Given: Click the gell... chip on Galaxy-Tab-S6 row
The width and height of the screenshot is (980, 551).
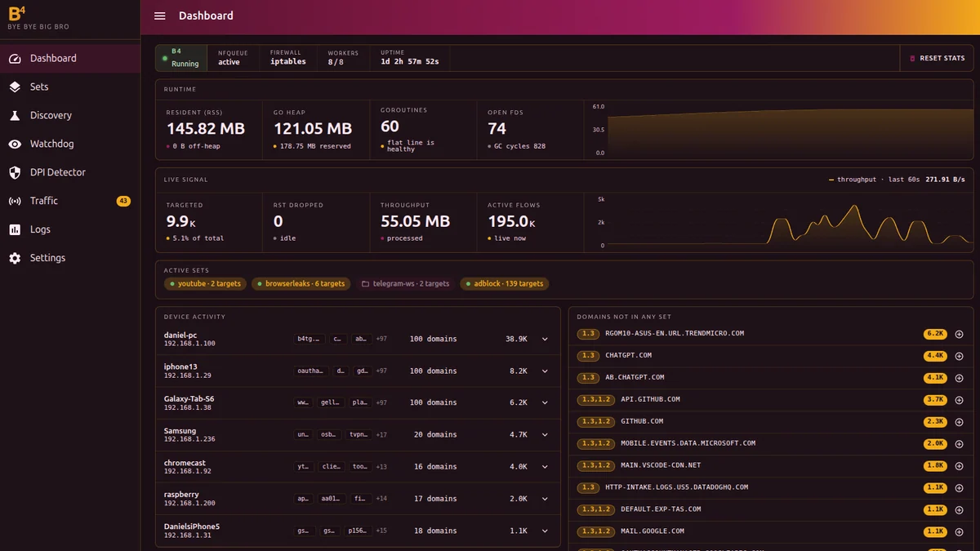Looking at the screenshot, I should (332, 402).
